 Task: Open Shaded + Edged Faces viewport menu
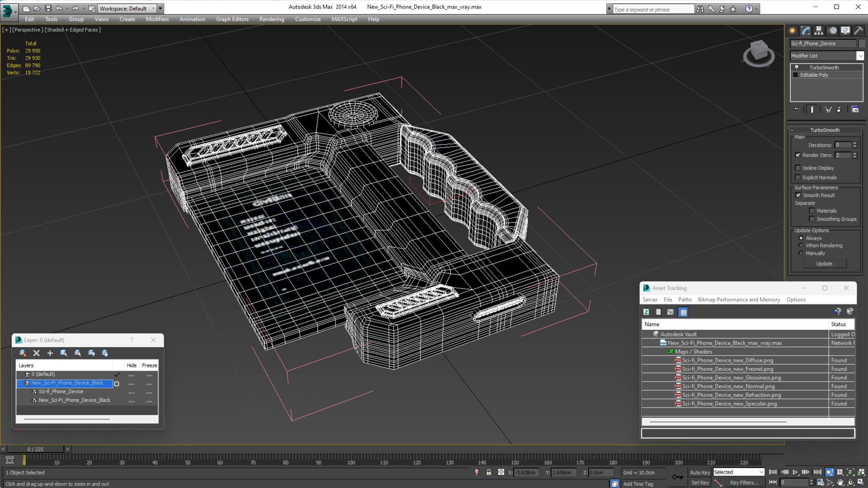[x=73, y=30]
